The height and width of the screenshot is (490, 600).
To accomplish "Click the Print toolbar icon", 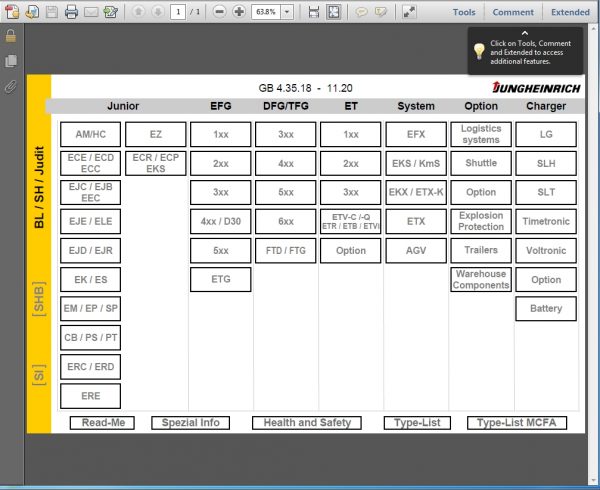I will click(71, 12).
